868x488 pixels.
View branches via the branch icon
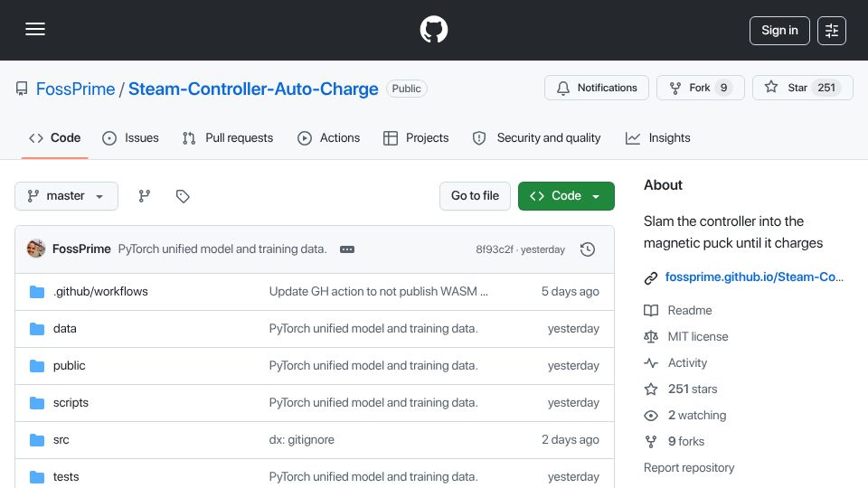point(145,196)
